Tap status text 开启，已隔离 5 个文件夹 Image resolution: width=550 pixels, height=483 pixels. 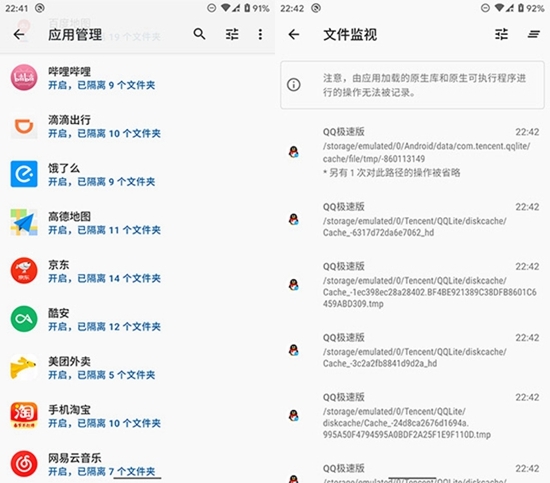[101, 375]
